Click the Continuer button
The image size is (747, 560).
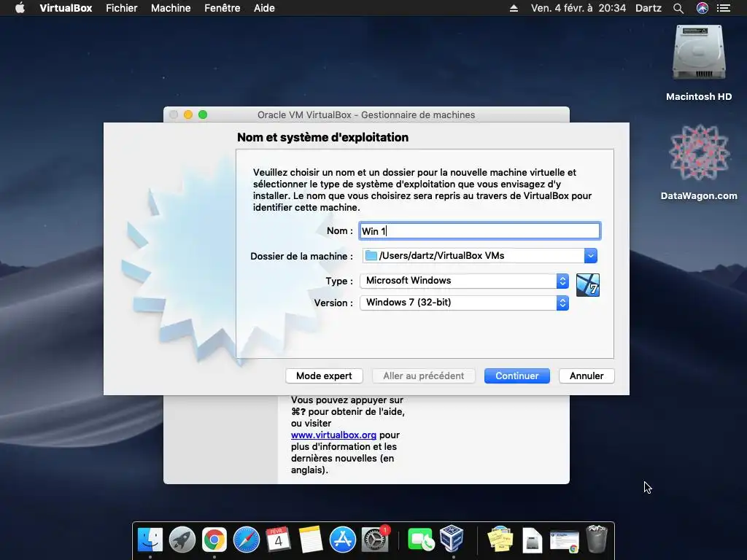pos(517,376)
